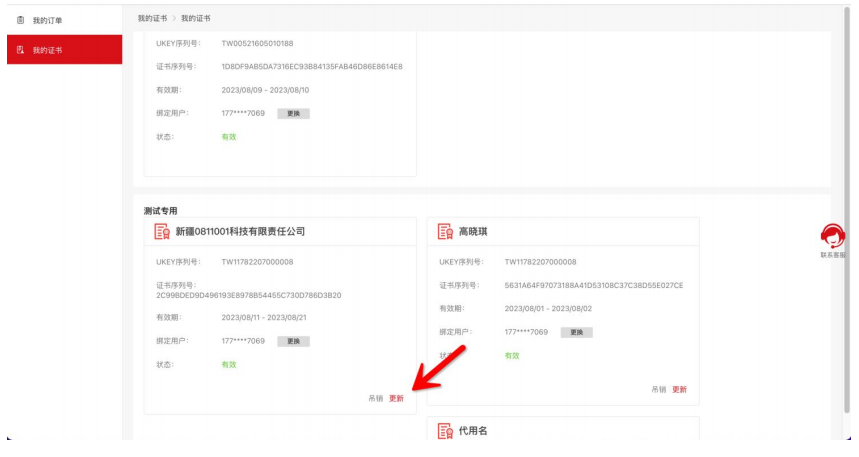Click 更新 in 新疆0811001科技有限责任公司 card
The width and height of the screenshot is (859, 457).
coord(397,398)
